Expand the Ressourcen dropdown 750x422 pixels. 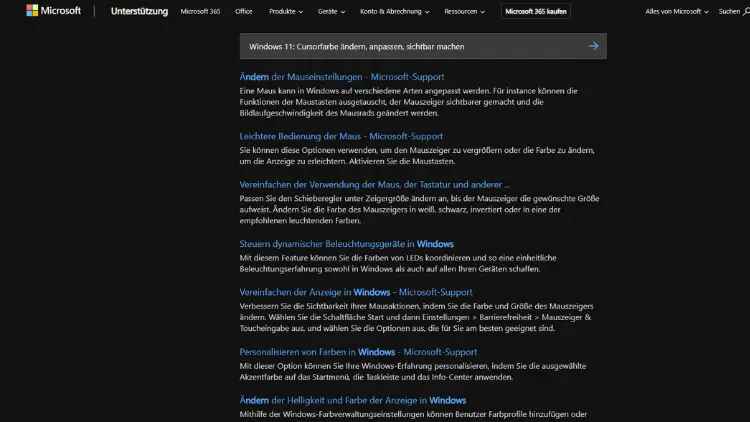[x=464, y=11]
